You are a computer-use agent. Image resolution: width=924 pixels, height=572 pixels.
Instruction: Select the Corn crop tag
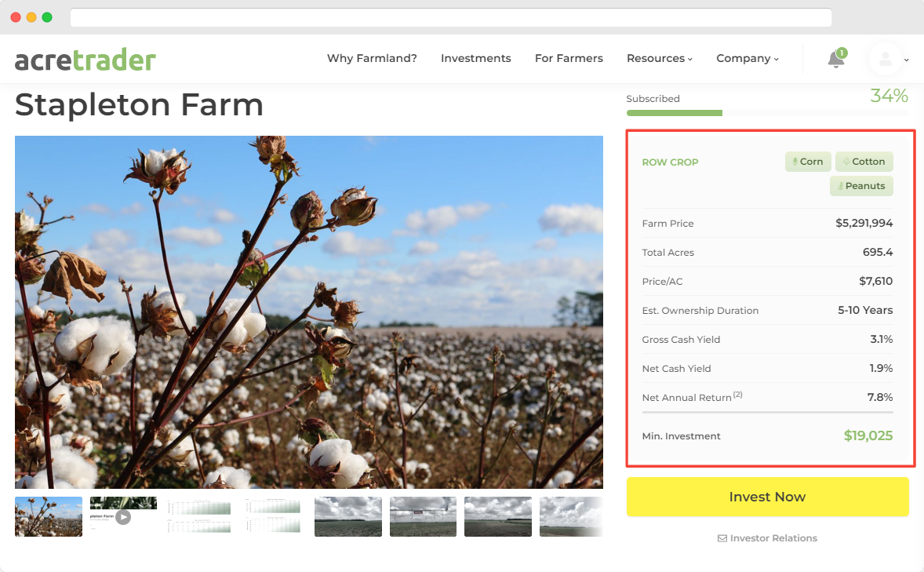coord(808,161)
